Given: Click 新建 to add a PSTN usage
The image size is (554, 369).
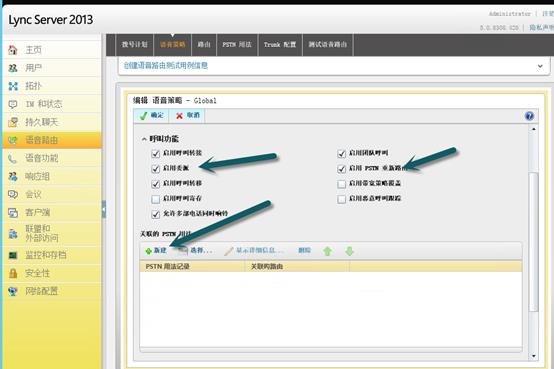Looking at the screenshot, I should pos(156,251).
